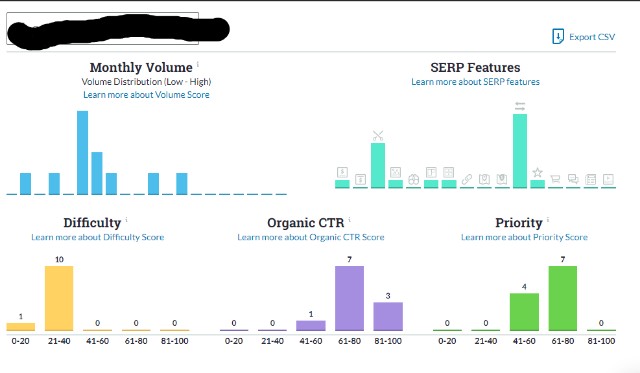Screen dimensions: 640x373
Task: Select the green 61-80 Priority bar
Action: [x=563, y=298]
